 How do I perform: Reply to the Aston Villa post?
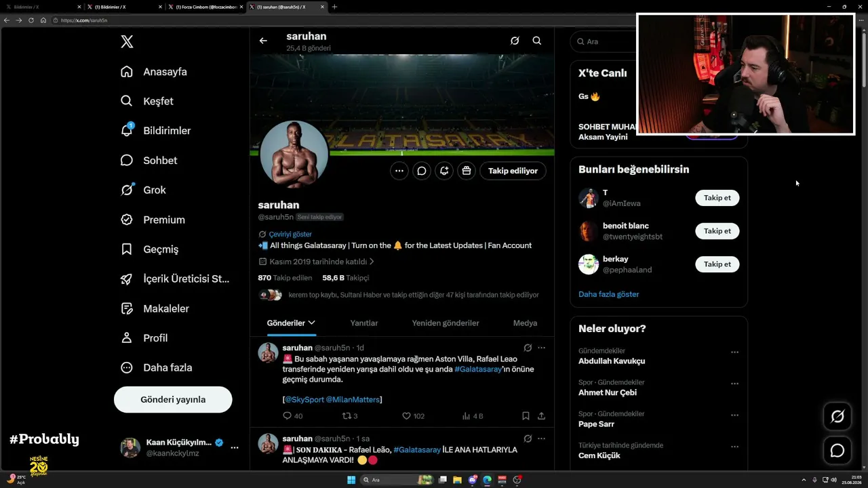coord(293,416)
